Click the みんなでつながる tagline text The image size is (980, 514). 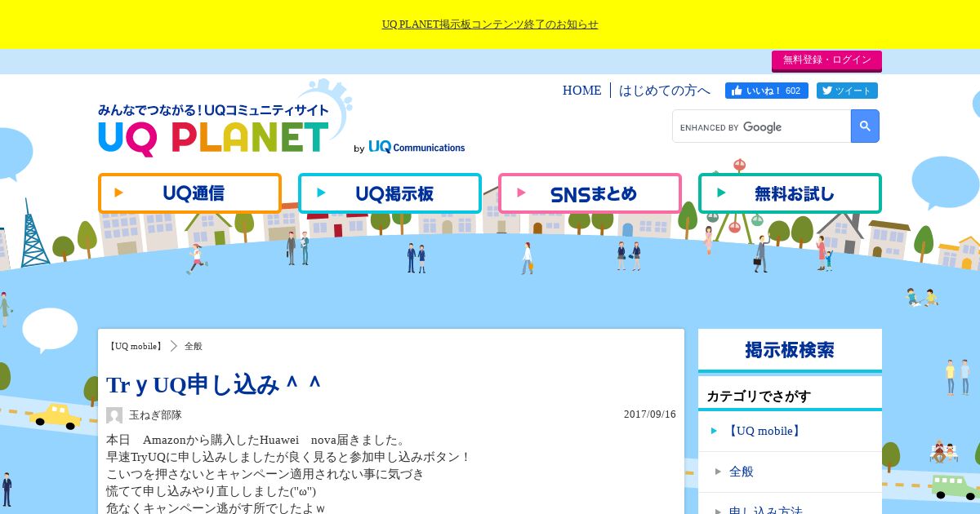214,110
